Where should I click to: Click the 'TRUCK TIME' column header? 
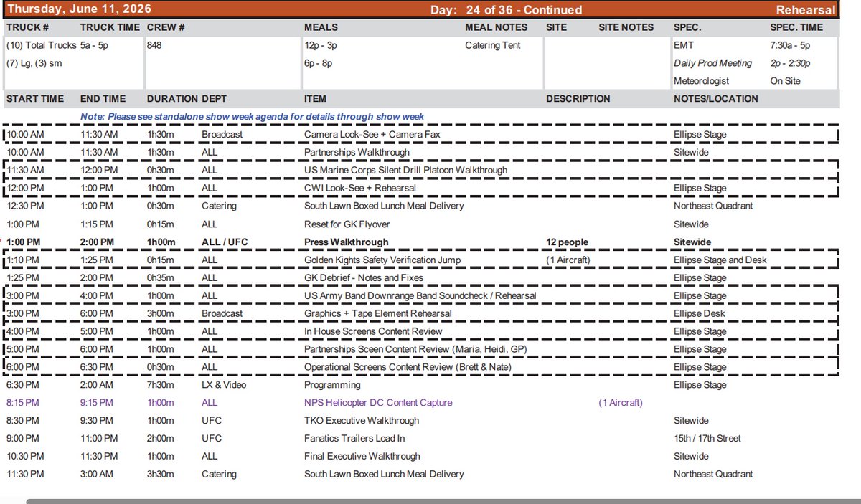(x=108, y=27)
